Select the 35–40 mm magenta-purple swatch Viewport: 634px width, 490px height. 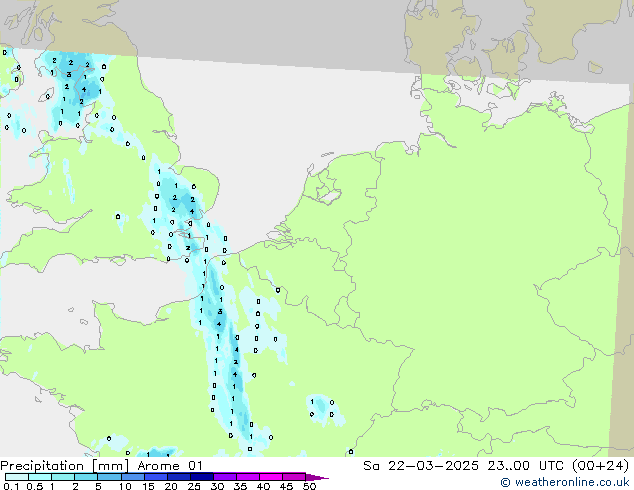point(247,477)
